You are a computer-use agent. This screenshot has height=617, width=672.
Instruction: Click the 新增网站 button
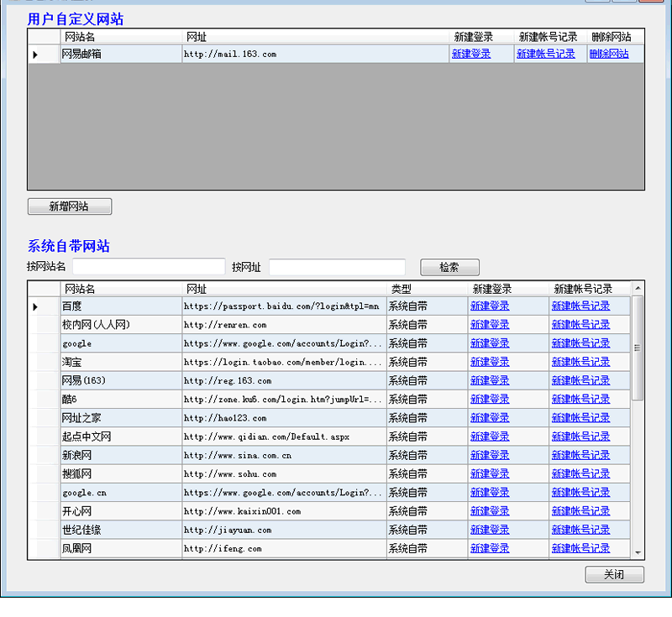pos(70,207)
